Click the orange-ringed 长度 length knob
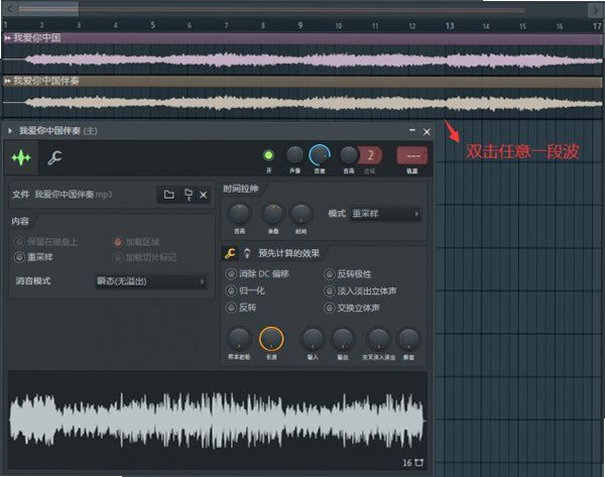Viewport: 605px width, 477px height. coord(271,339)
